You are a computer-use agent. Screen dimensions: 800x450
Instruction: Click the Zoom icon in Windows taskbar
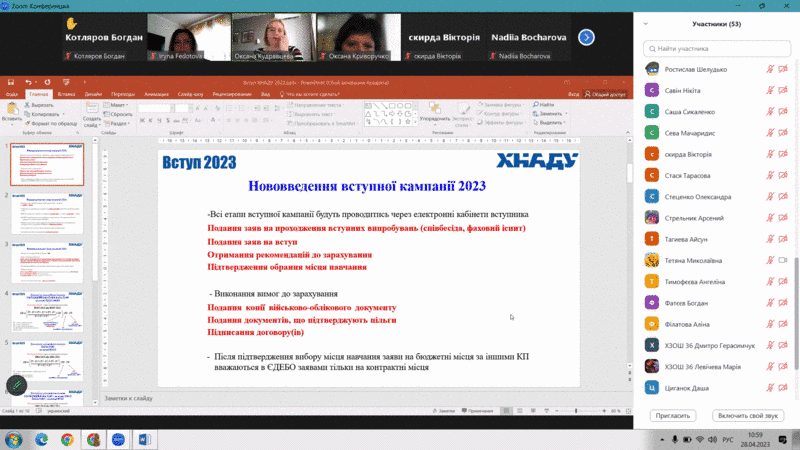119,439
